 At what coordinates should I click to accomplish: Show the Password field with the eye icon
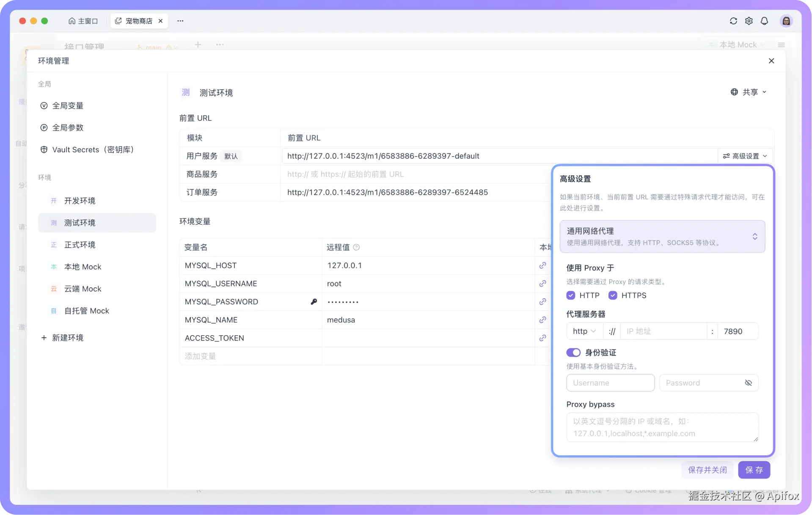coord(749,383)
